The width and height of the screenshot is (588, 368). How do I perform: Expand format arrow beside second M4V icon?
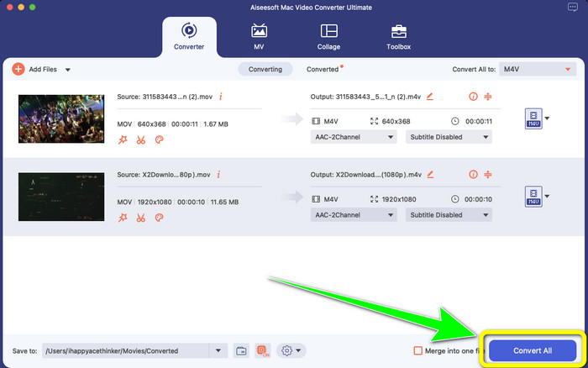click(547, 197)
